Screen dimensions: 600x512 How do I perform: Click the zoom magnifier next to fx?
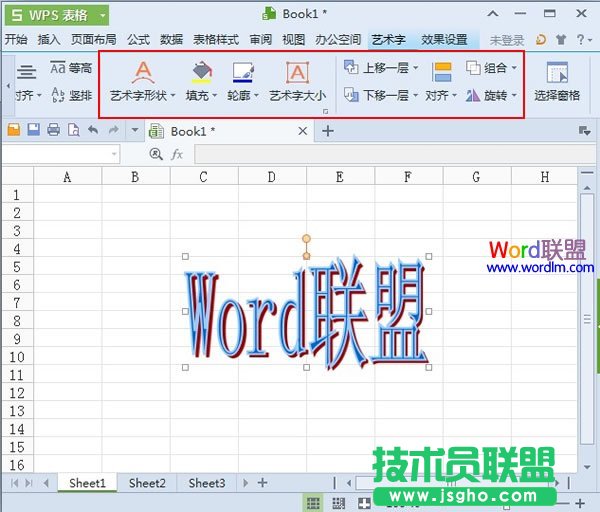[156, 154]
